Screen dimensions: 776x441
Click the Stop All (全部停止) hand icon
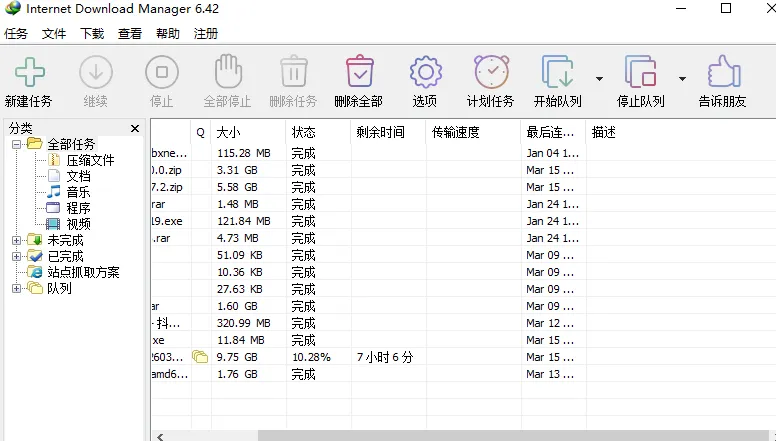[228, 71]
